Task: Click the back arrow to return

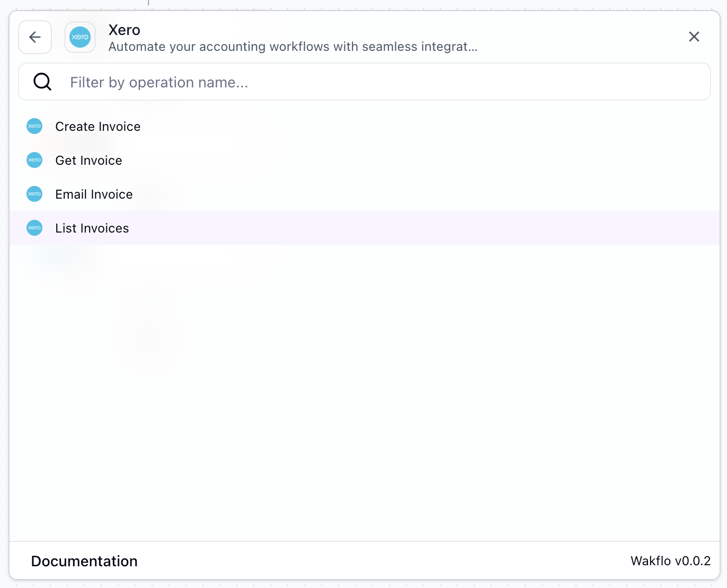Action: (34, 37)
